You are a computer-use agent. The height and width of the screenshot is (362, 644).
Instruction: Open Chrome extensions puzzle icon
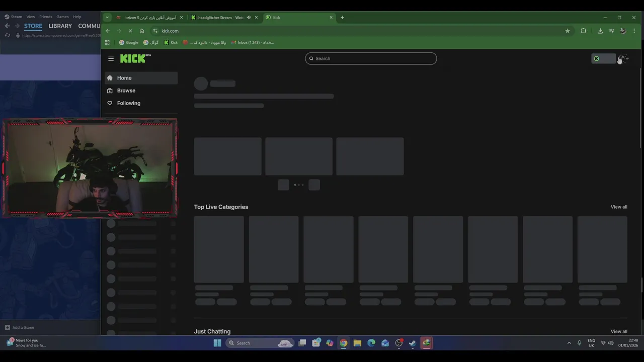click(x=583, y=31)
